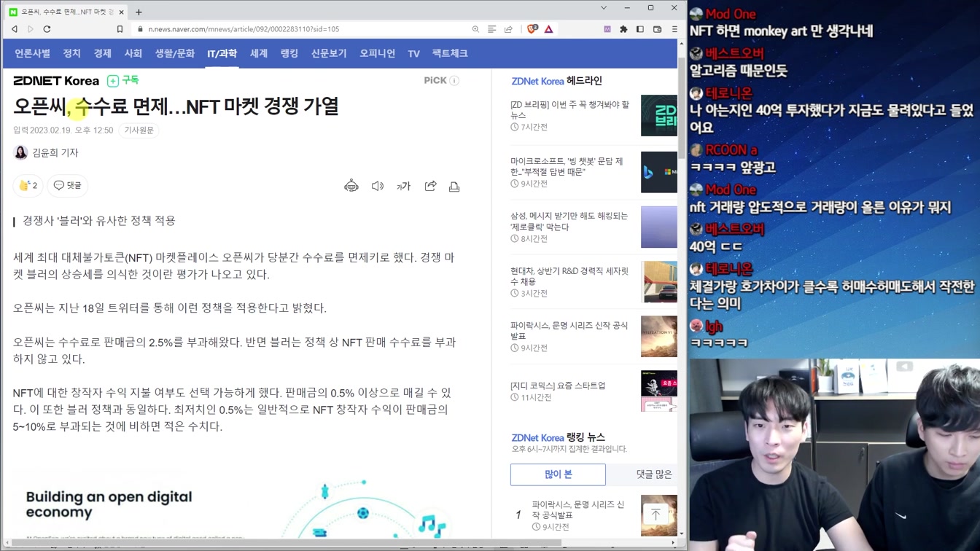This screenshot has width=980, height=551.
Task: Click the zoom magnifier icon in address bar
Action: tap(475, 29)
